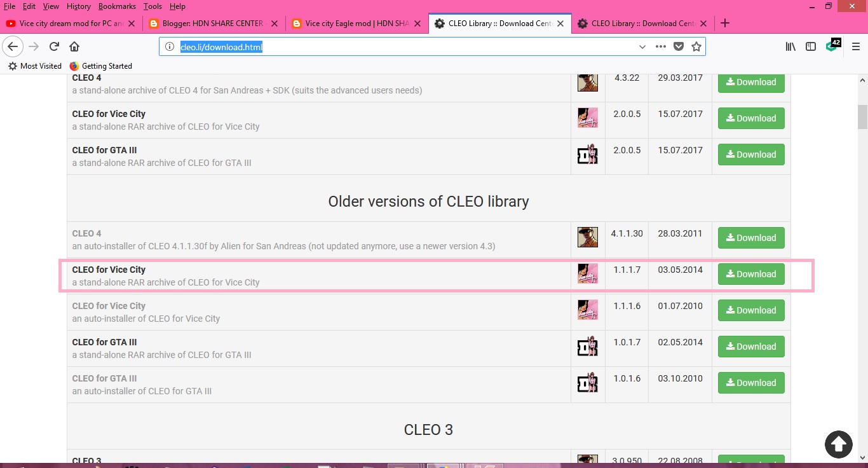This screenshot has width=868, height=468.
Task: Click the scroll-to-top arrow button
Action: tap(839, 444)
